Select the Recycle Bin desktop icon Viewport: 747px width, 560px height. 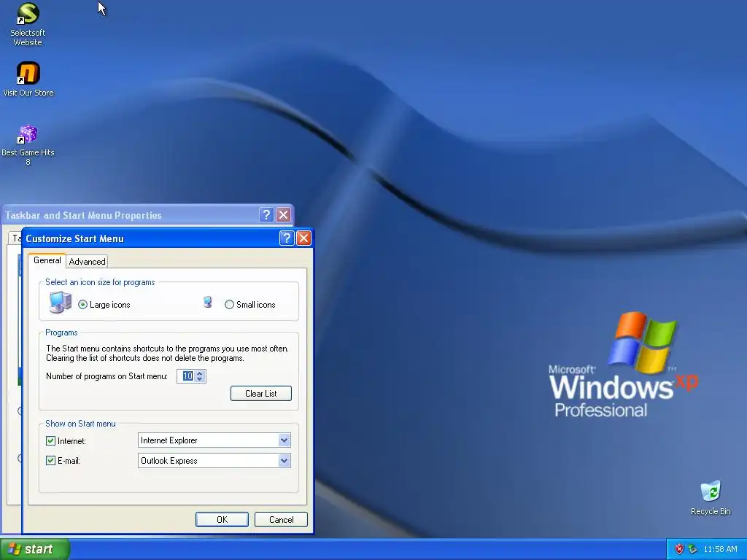[x=711, y=497]
